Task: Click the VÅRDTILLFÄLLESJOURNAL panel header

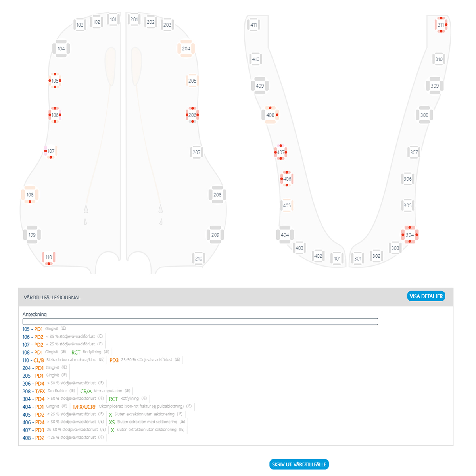Action: point(52,297)
